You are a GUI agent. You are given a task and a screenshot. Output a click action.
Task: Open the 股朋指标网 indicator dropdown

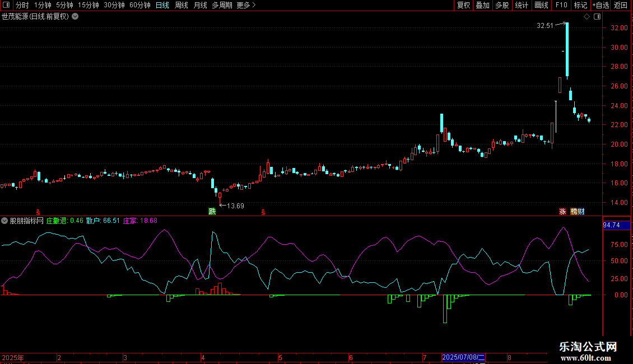pos(4,221)
